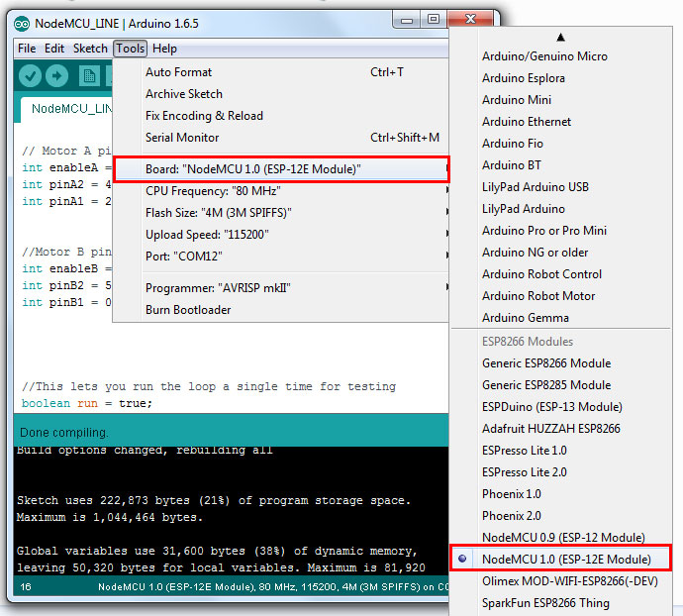Select Arduino Gemma board
This screenshot has height=616, width=683.
pyautogui.click(x=561, y=318)
